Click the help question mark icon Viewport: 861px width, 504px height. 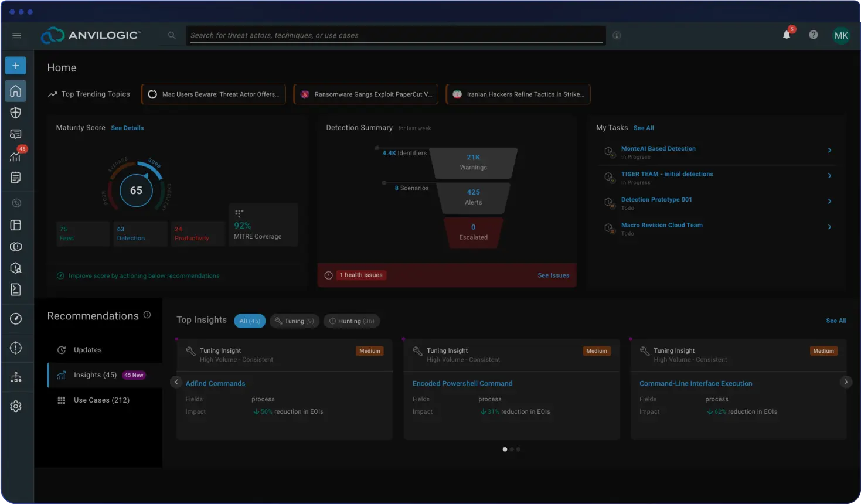tap(813, 35)
